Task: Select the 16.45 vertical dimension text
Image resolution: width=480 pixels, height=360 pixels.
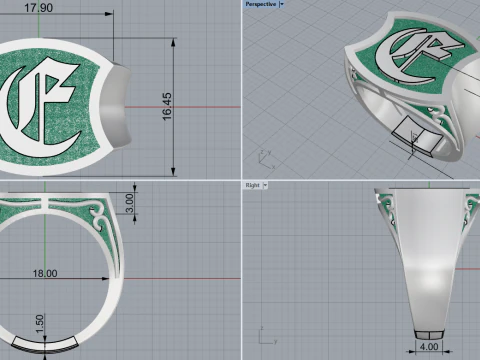Action: [167, 107]
